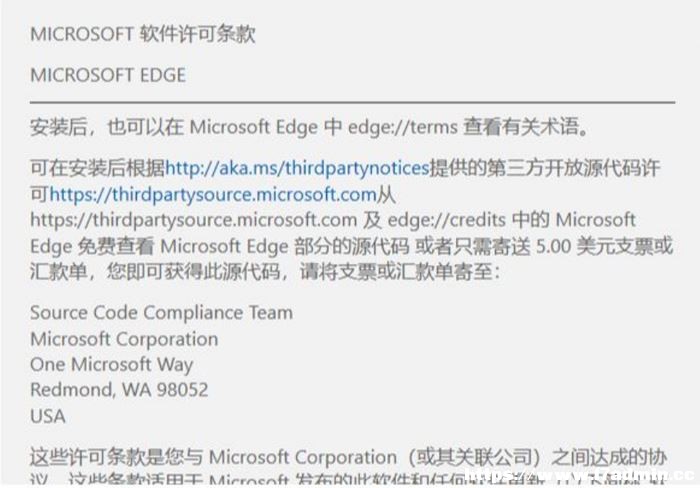The height and width of the screenshot is (488, 700).
Task: Click the One Microsoft Way line
Action: (x=112, y=365)
